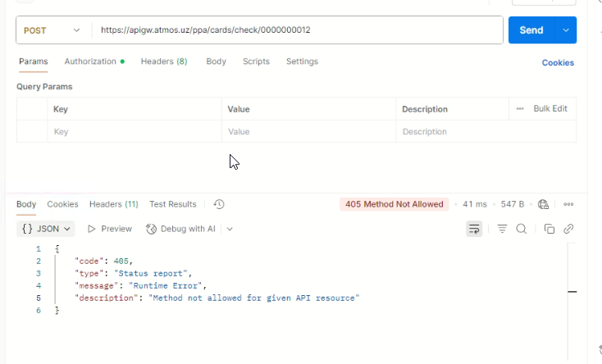Image resolution: width=602 pixels, height=364 pixels.
Task: Click the network globe icon
Action: tap(542, 204)
